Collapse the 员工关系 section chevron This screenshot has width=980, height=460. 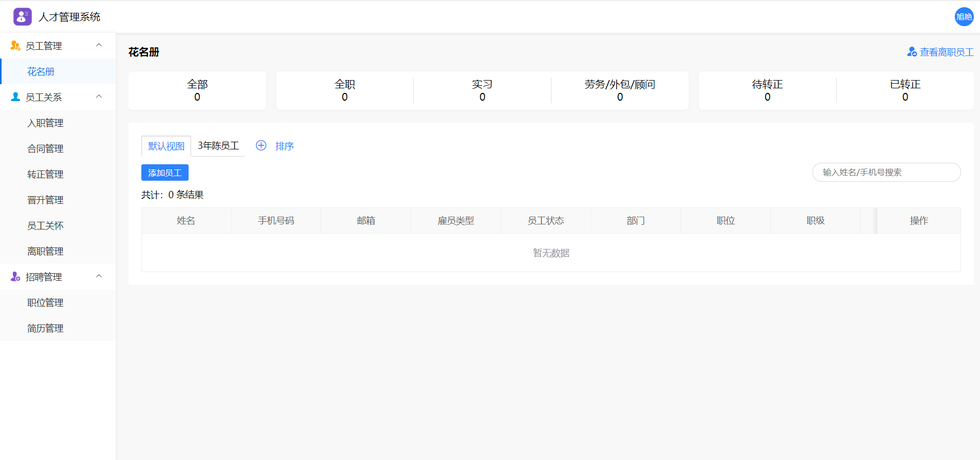pyautogui.click(x=99, y=97)
